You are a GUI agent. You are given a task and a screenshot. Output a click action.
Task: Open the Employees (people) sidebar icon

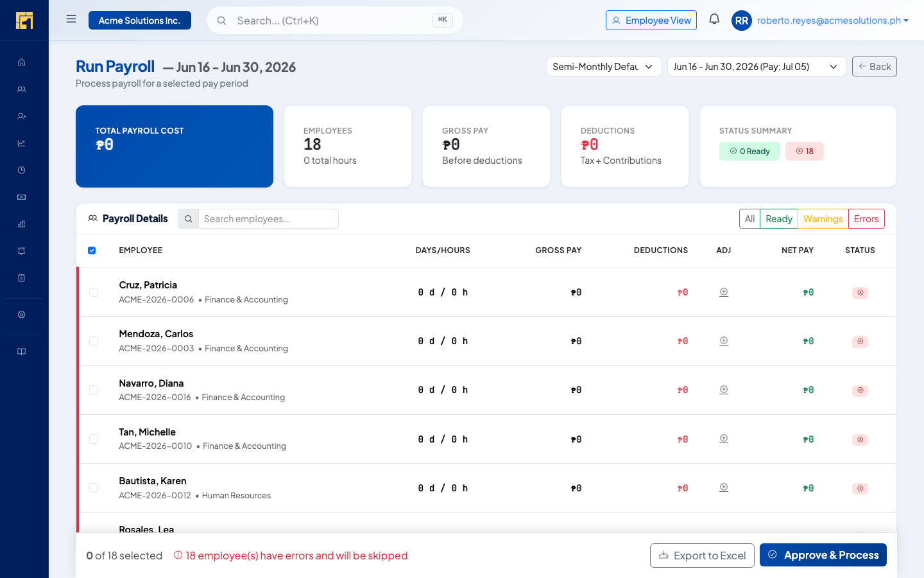tap(21, 89)
